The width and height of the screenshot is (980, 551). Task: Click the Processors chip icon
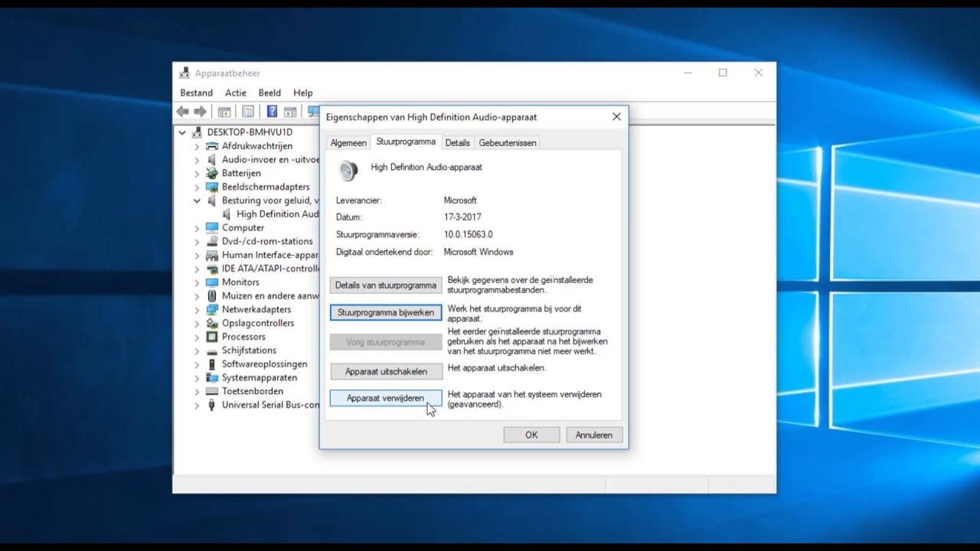click(x=212, y=337)
